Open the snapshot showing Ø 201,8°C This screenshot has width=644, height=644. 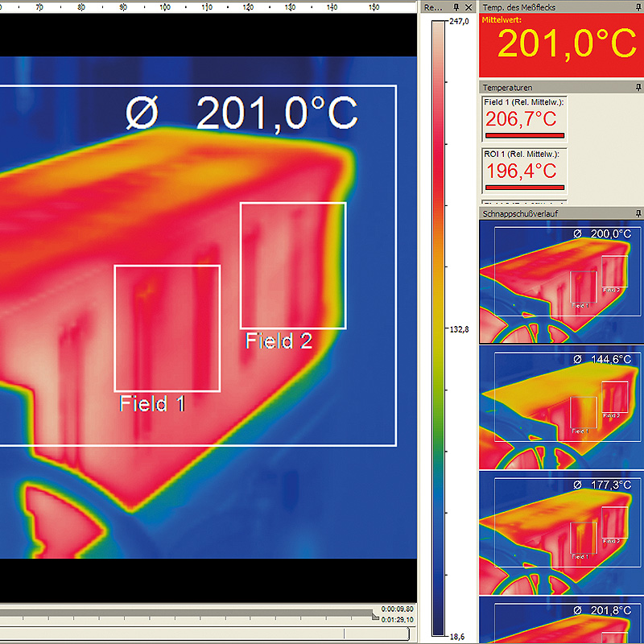(x=561, y=620)
